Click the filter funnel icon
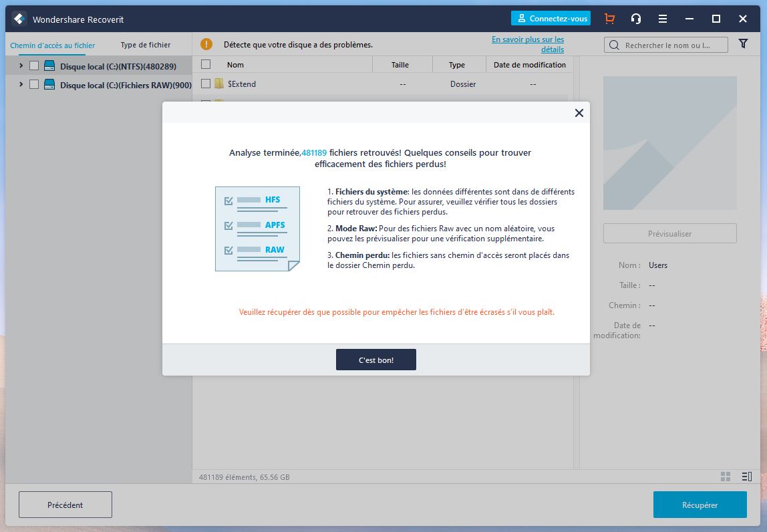The width and height of the screenshot is (767, 532). click(743, 44)
